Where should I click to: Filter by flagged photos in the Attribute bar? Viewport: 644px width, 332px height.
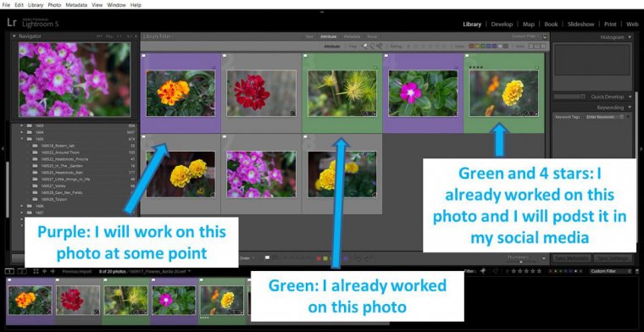pos(364,47)
